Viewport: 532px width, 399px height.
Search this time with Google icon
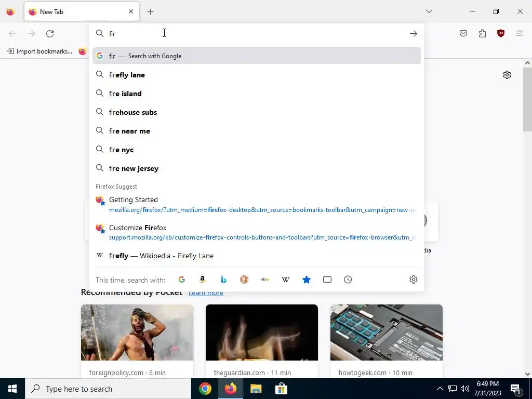pos(182,280)
